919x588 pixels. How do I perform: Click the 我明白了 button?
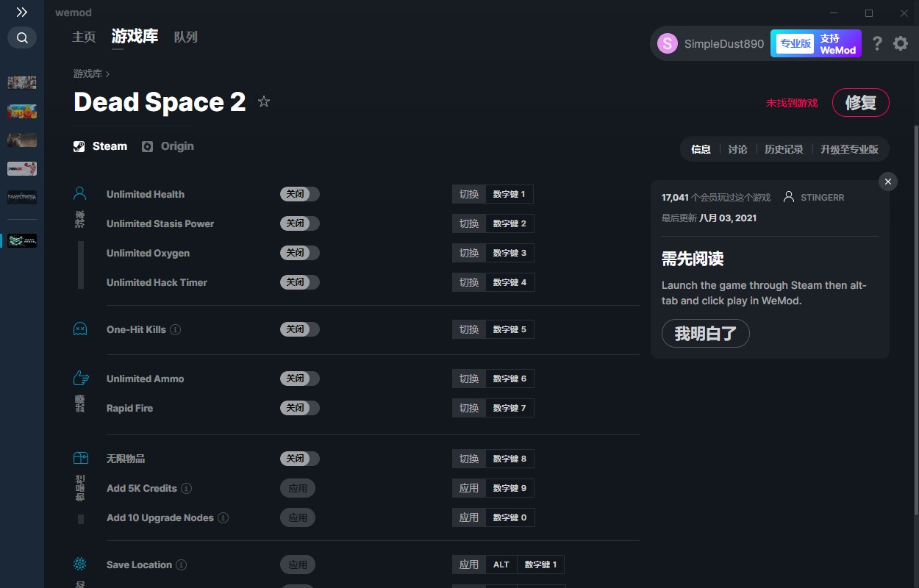tap(705, 333)
